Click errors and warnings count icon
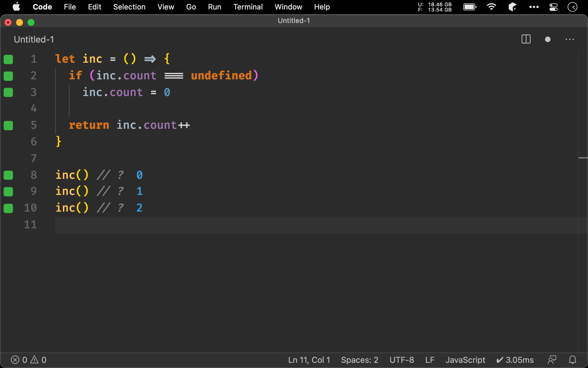588x368 pixels. [x=28, y=360]
